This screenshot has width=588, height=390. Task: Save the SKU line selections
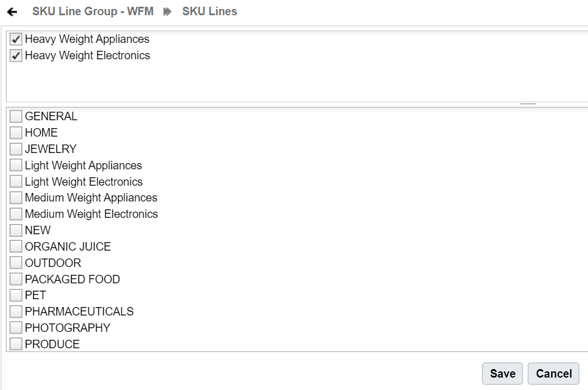coord(502,373)
